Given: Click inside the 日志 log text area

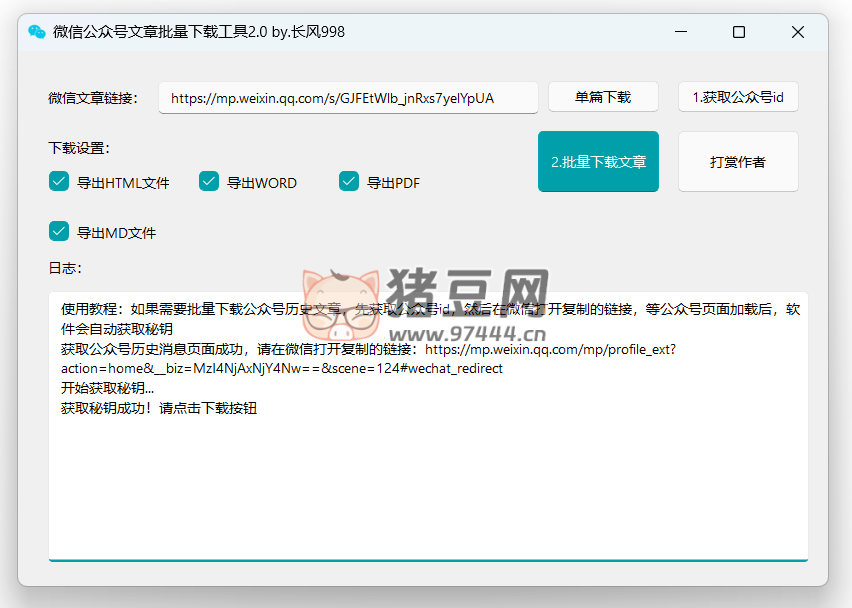Looking at the screenshot, I should pyautogui.click(x=428, y=480).
